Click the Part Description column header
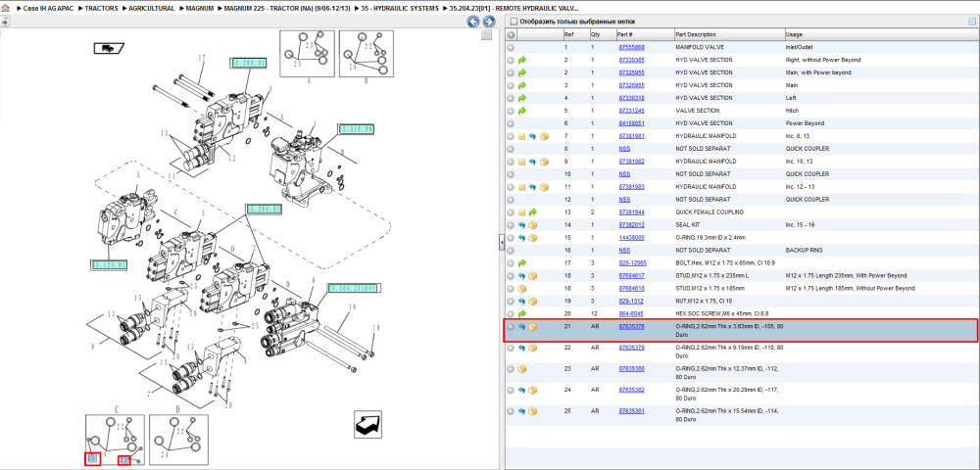Image resolution: width=980 pixels, height=470 pixels. tap(729, 35)
